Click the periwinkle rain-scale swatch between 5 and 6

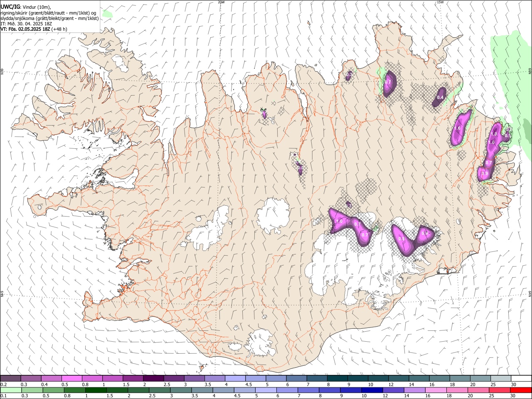pyautogui.click(x=266, y=390)
